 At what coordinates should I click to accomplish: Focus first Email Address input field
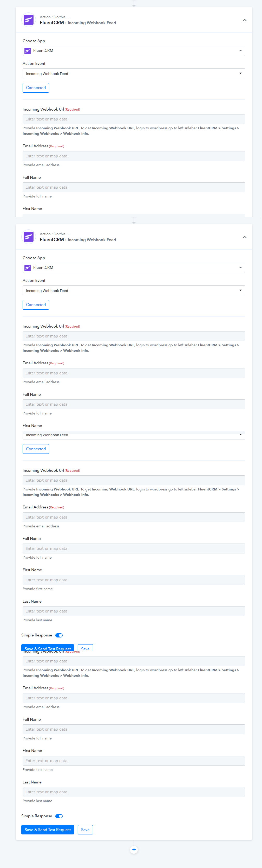(134, 156)
